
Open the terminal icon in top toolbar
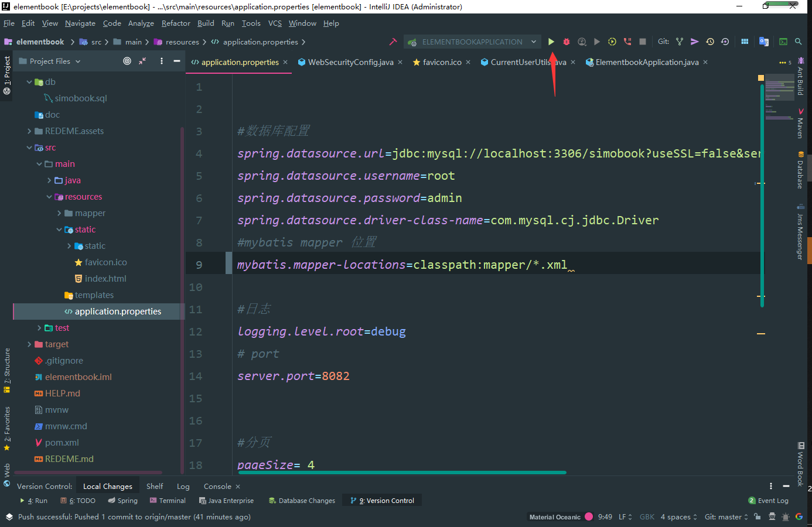(x=783, y=42)
